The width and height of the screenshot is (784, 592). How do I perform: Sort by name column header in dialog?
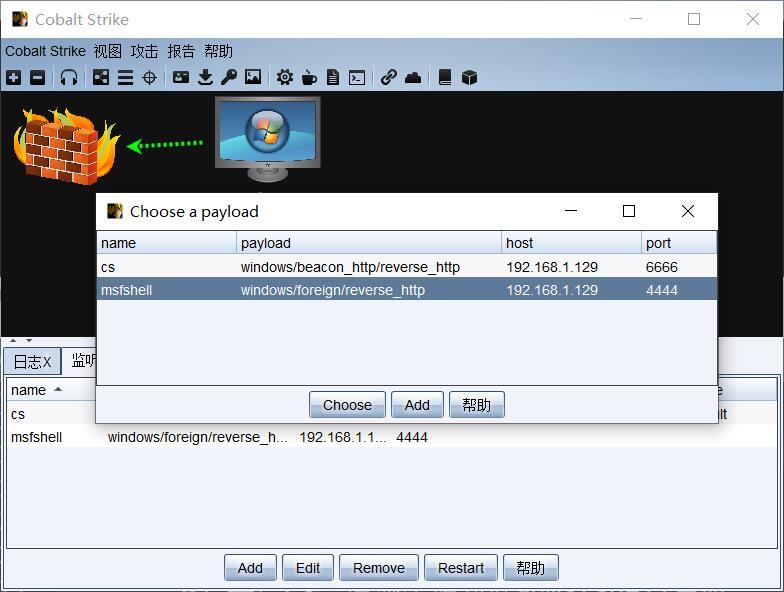(x=166, y=243)
